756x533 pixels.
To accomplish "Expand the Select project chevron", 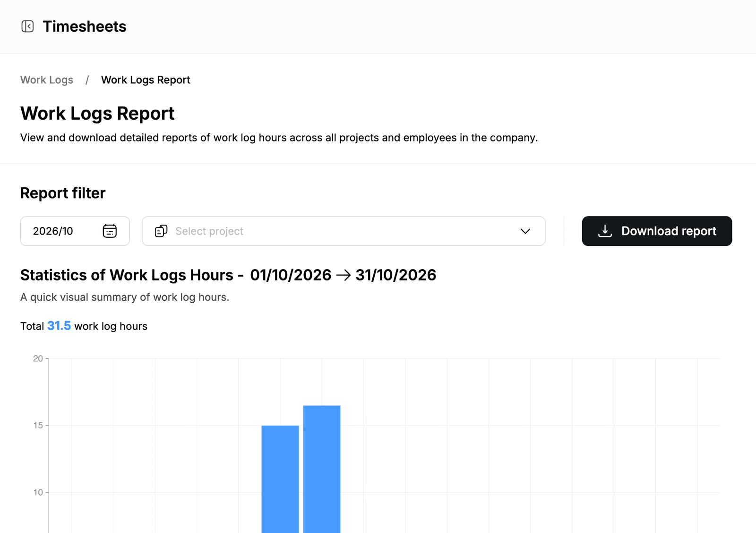I will pyautogui.click(x=525, y=231).
